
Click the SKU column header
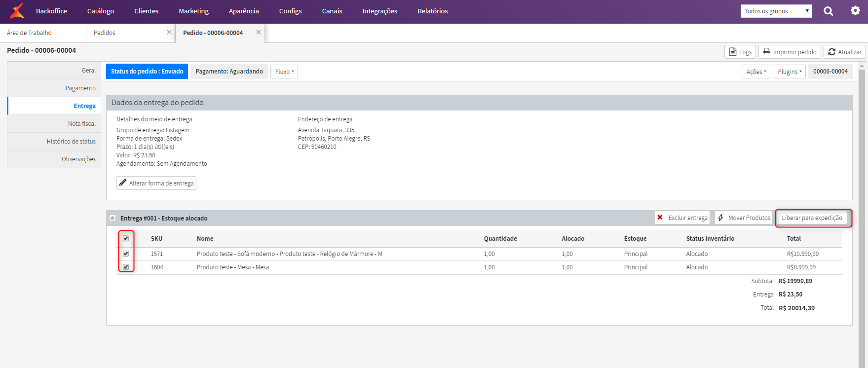click(x=156, y=239)
